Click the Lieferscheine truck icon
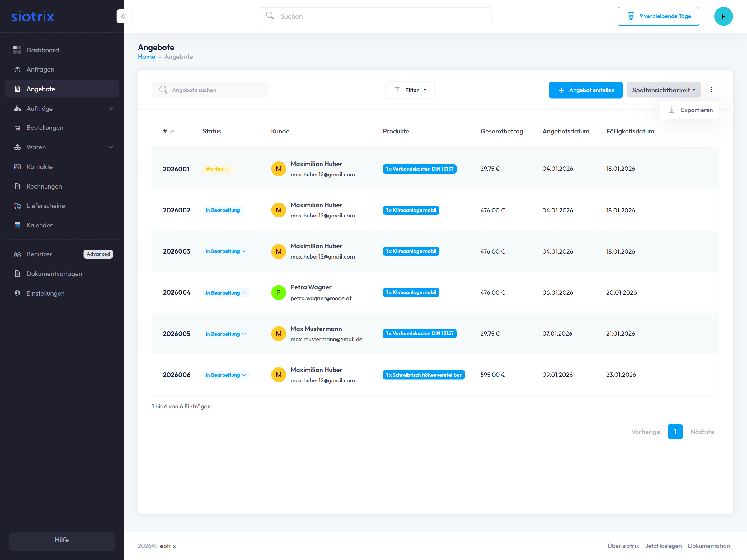Image resolution: width=747 pixels, height=560 pixels. pyautogui.click(x=17, y=206)
